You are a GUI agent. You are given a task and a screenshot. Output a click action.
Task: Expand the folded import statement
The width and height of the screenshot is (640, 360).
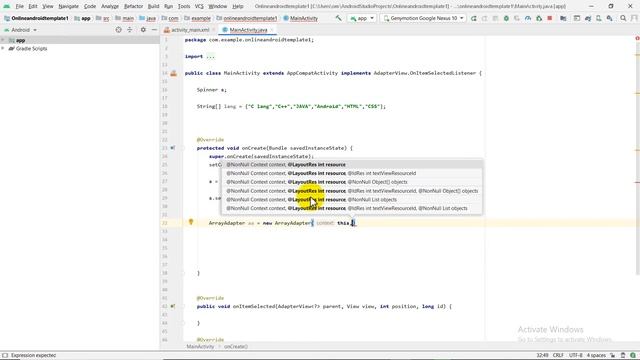(210, 56)
